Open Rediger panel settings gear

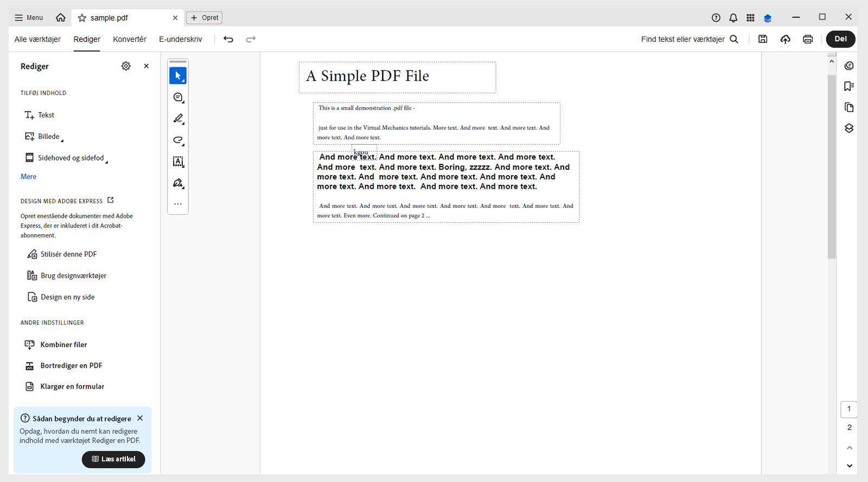tap(126, 66)
